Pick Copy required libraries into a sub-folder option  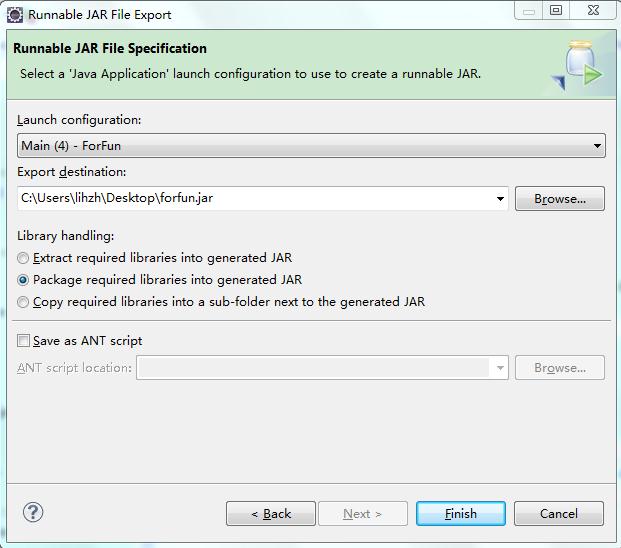pos(23,302)
